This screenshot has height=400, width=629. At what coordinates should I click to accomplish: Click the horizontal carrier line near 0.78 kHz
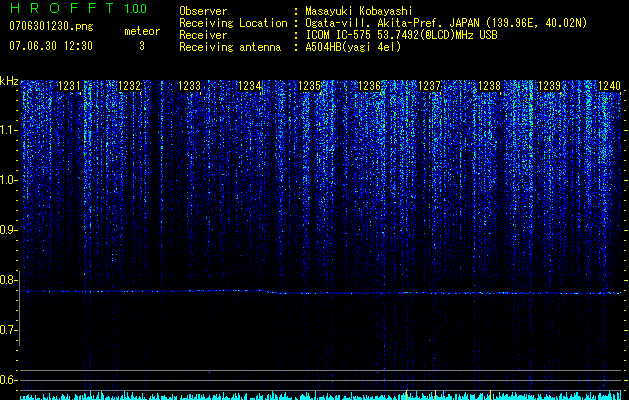(x=321, y=292)
